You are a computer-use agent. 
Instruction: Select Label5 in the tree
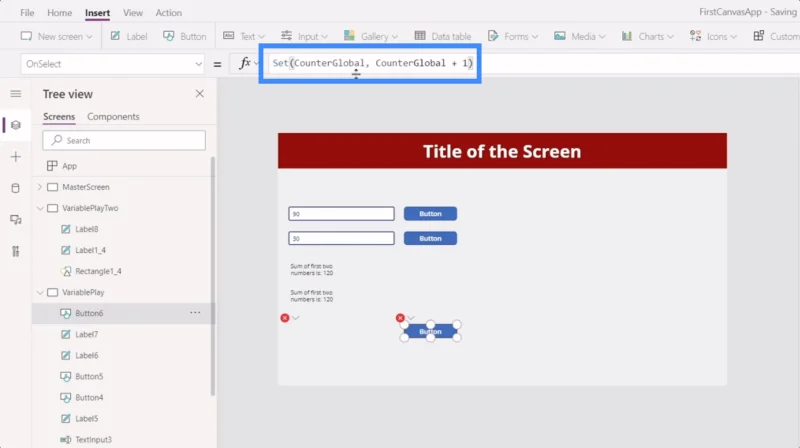pos(87,418)
